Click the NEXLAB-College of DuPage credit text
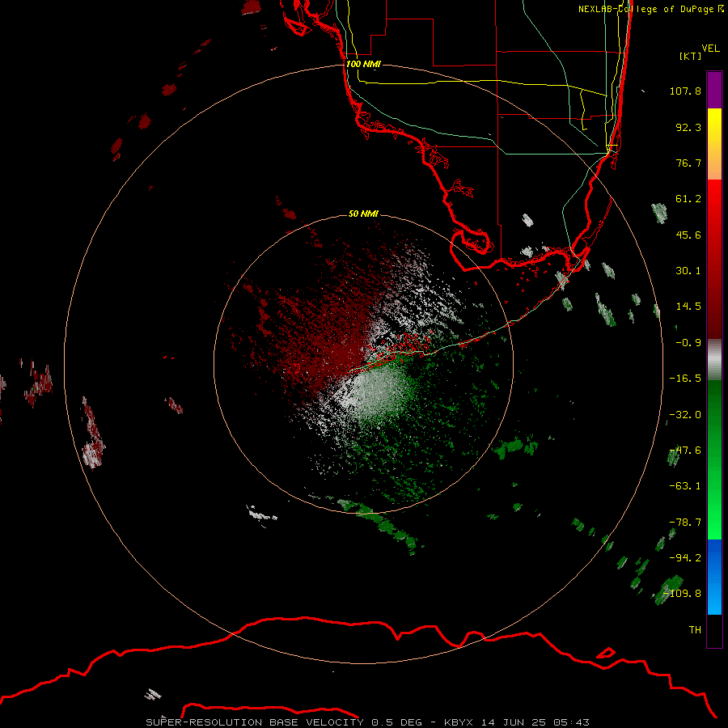Viewport: 728px width, 728px height. tap(651, 9)
